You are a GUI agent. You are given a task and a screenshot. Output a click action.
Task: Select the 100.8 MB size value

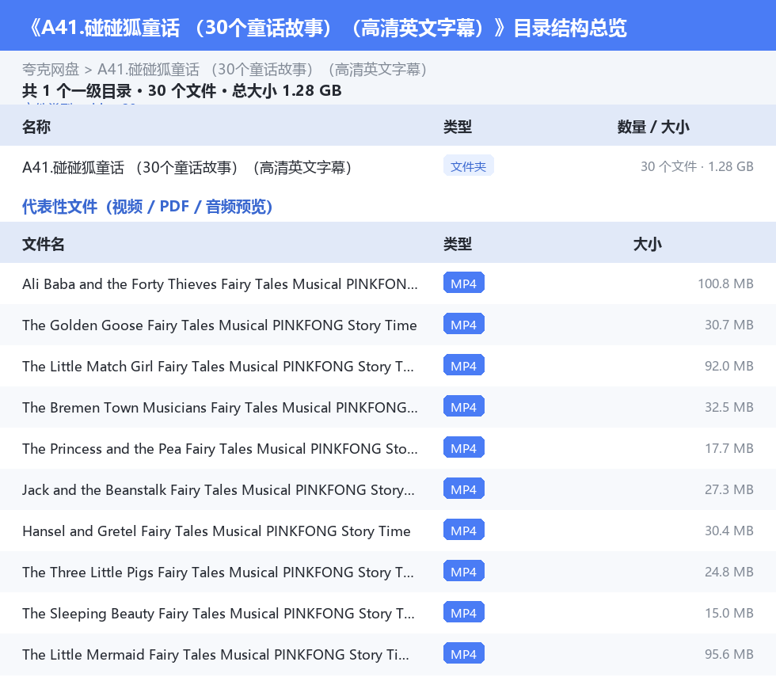coord(725,283)
